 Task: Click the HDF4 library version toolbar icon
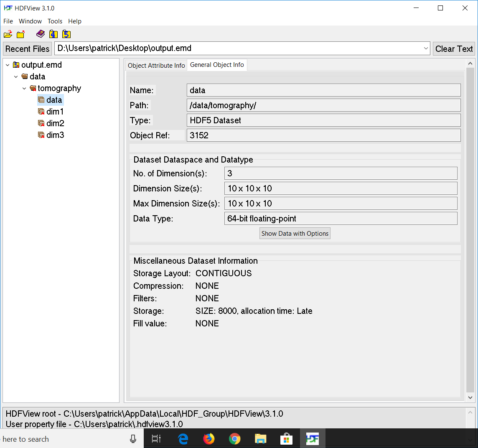tap(53, 34)
